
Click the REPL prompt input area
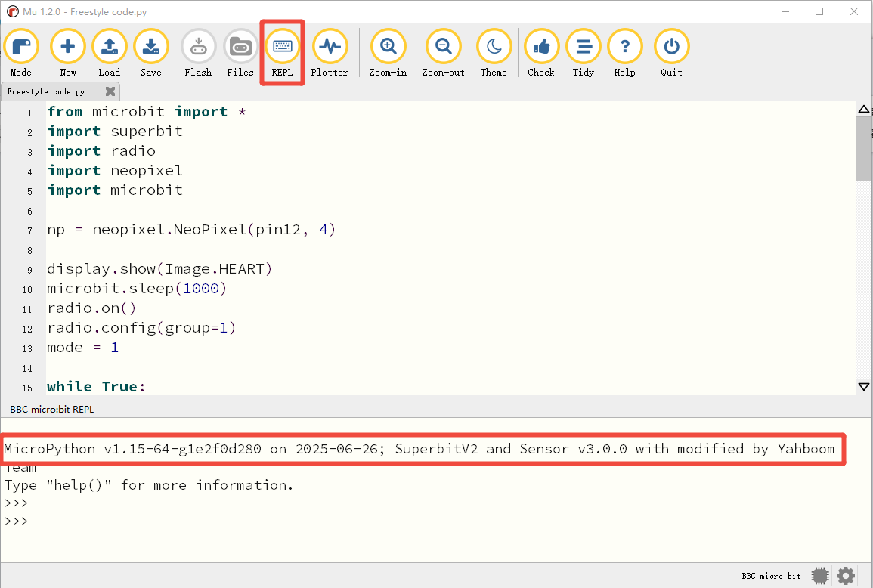point(435,521)
